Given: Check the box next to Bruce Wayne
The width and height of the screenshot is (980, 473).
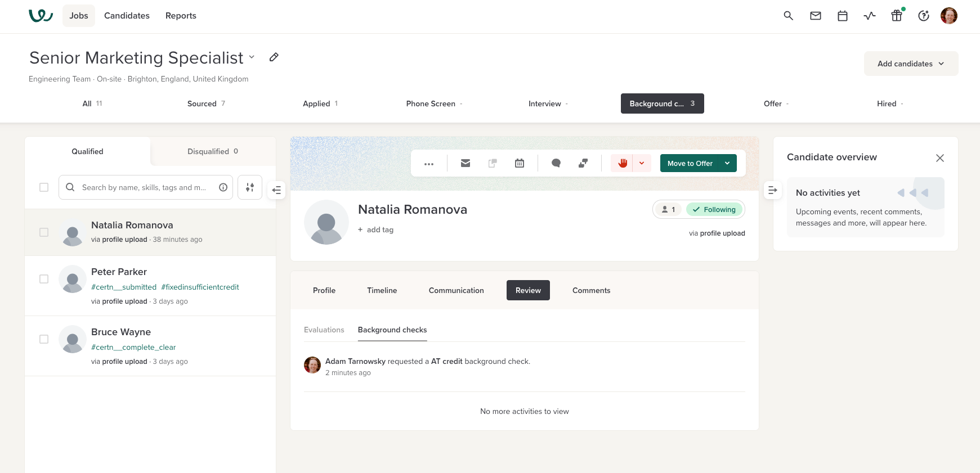Looking at the screenshot, I should click(x=44, y=339).
